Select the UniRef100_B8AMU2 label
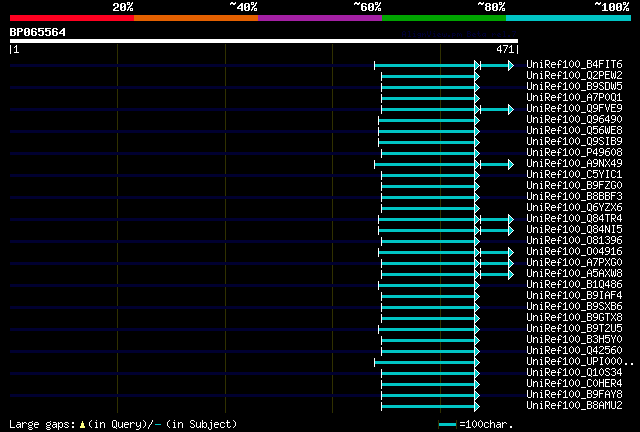Viewport: 640px width, 432px height. (574, 406)
